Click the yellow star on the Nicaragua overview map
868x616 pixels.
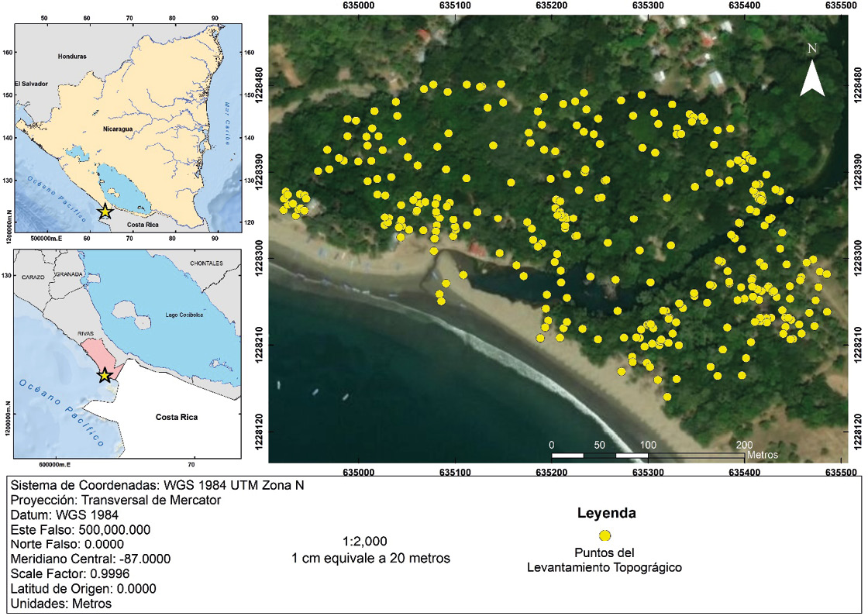click(105, 212)
